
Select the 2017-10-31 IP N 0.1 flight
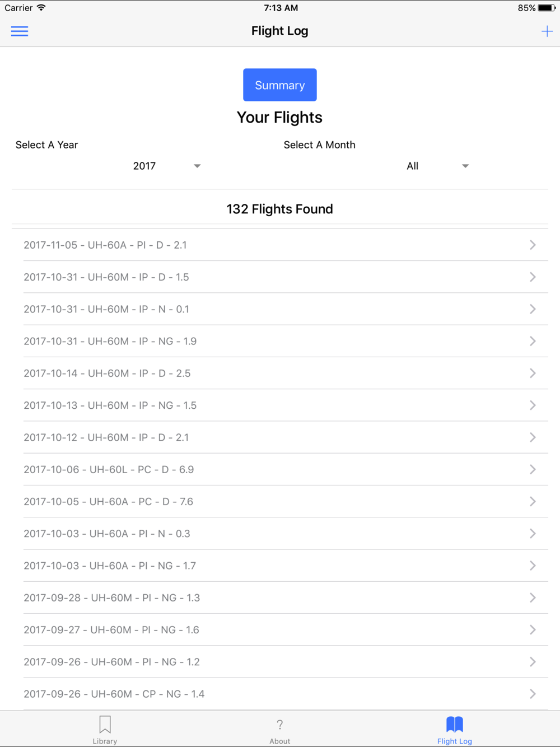(280, 309)
